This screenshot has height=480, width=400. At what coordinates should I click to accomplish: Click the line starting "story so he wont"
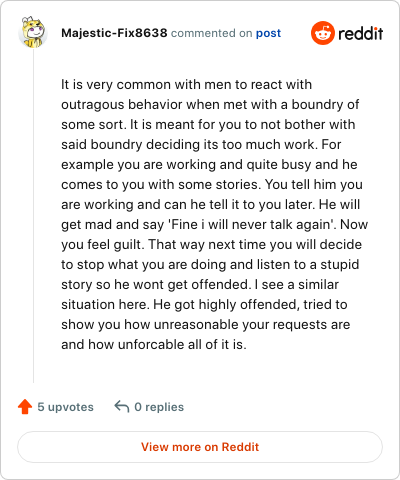pos(200,285)
